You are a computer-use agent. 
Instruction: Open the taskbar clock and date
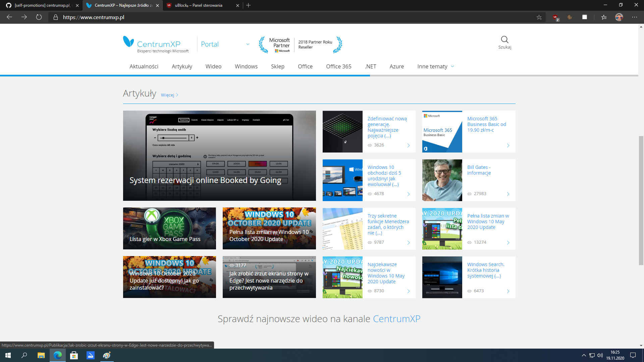615,355
